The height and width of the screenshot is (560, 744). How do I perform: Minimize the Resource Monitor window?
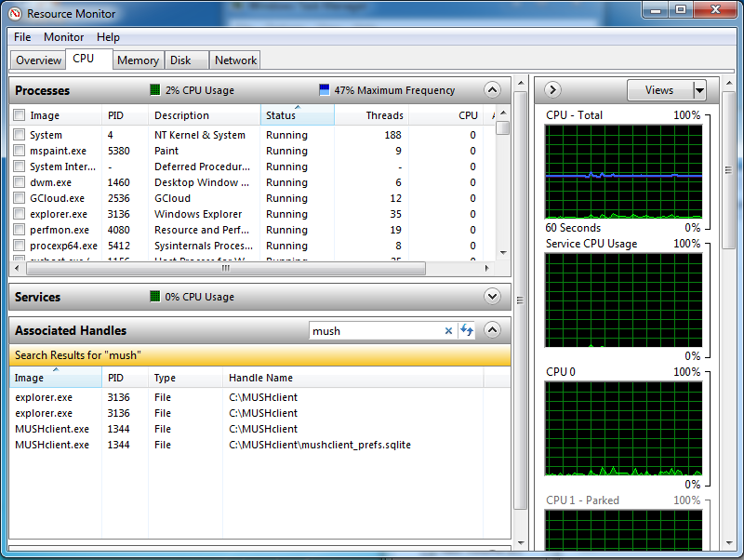656,10
